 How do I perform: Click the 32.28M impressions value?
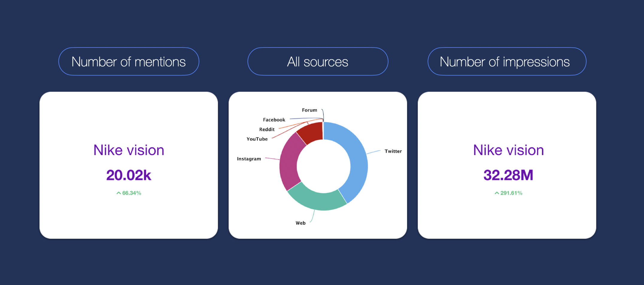click(x=508, y=175)
